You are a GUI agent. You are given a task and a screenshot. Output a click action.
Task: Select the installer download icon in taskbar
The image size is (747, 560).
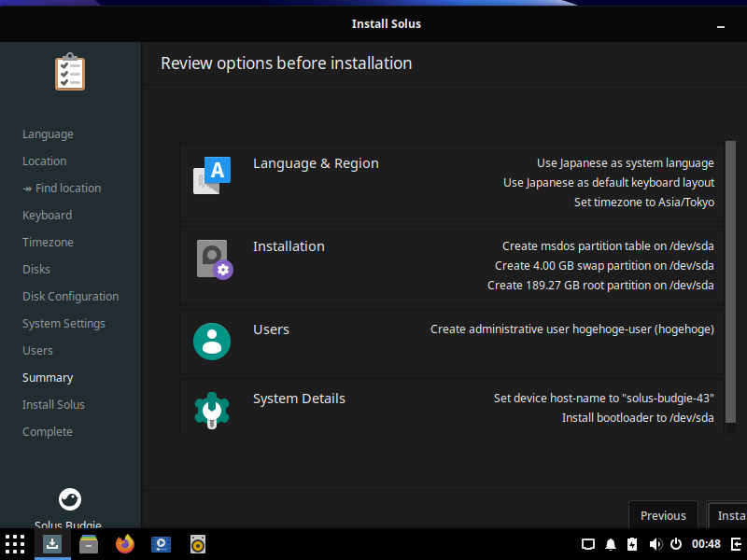pos(52,544)
